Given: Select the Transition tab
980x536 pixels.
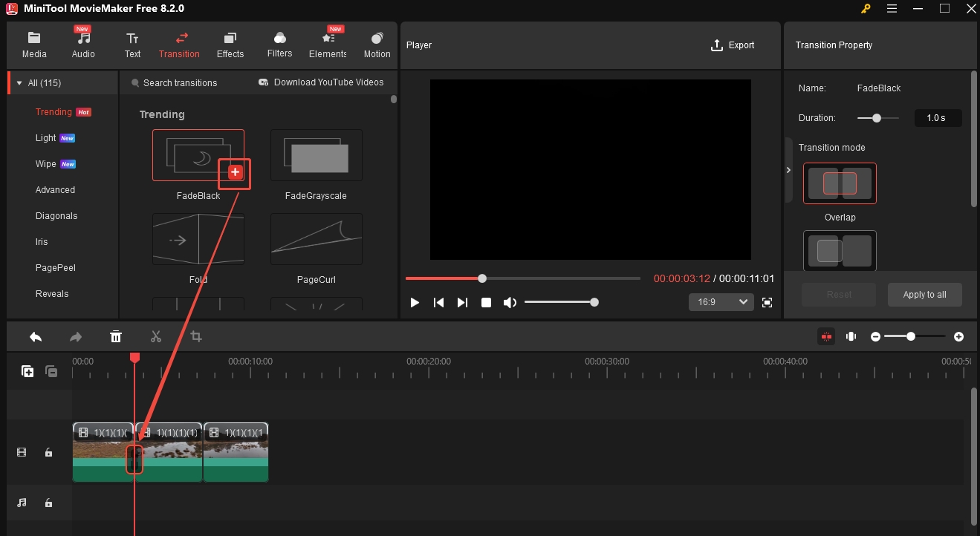Looking at the screenshot, I should coord(179,45).
